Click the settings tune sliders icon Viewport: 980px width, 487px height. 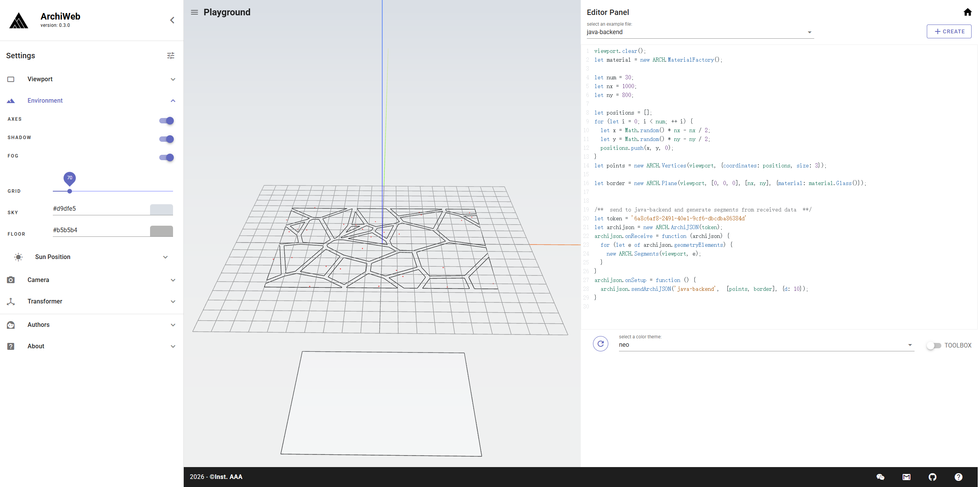171,56
